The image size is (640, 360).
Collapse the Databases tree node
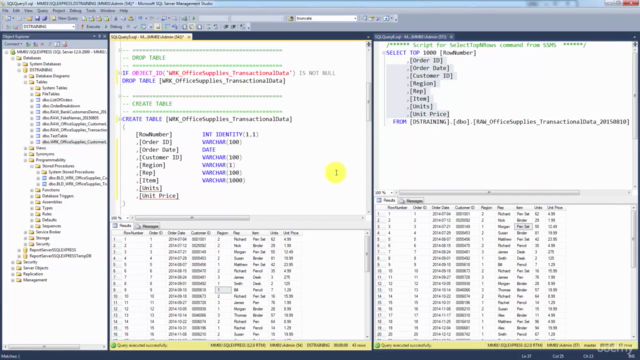(13, 58)
